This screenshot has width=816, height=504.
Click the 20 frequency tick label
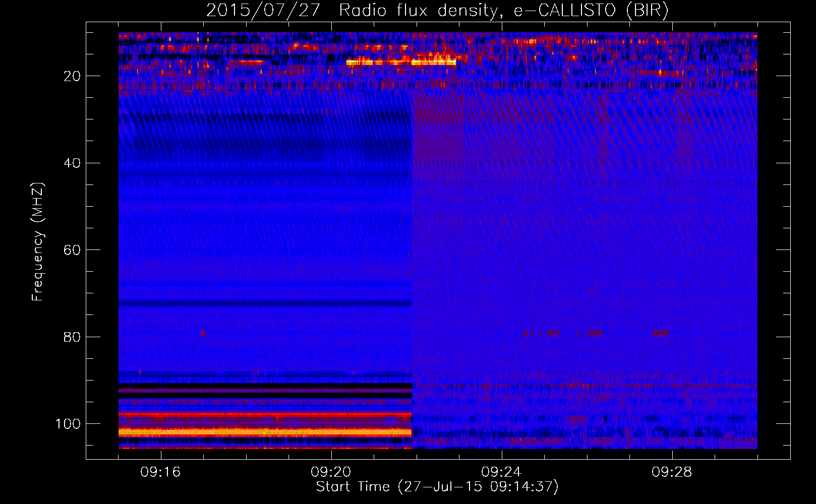pyautogui.click(x=73, y=76)
